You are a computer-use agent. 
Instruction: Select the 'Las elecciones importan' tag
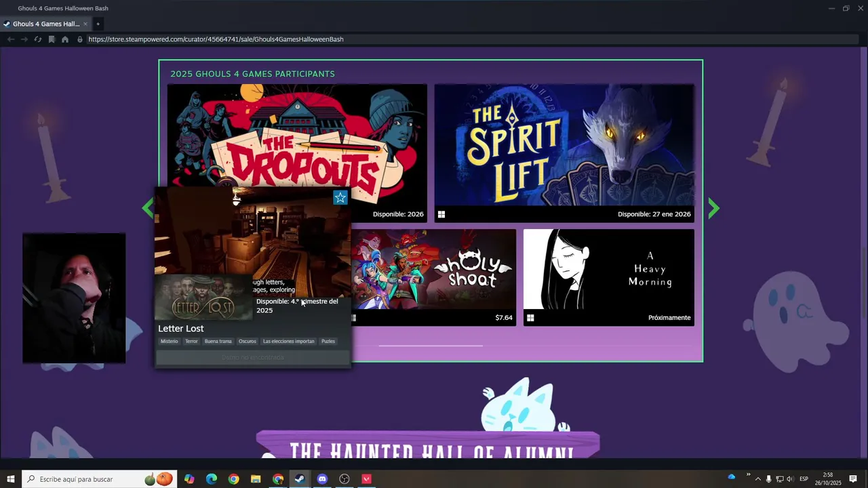click(x=289, y=342)
